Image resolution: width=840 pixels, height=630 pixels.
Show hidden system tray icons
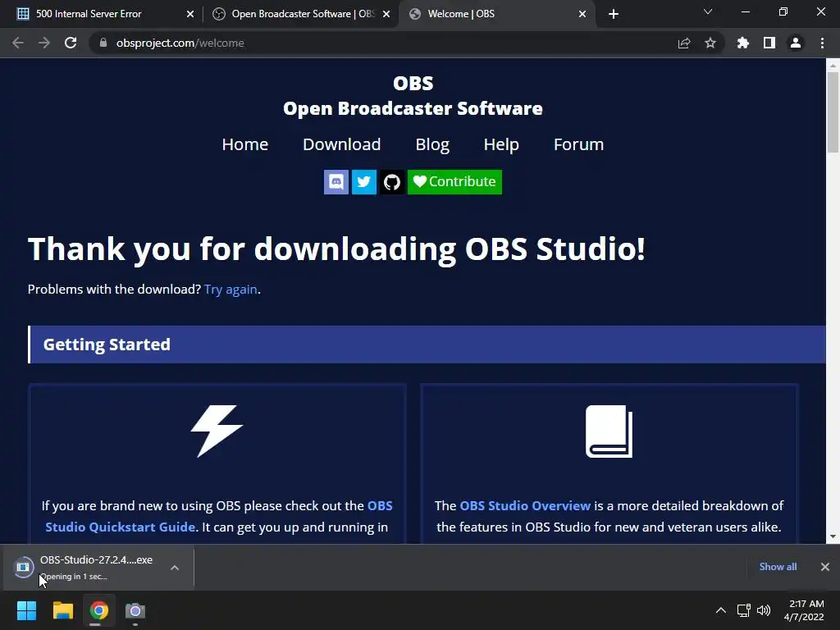pyautogui.click(x=721, y=610)
